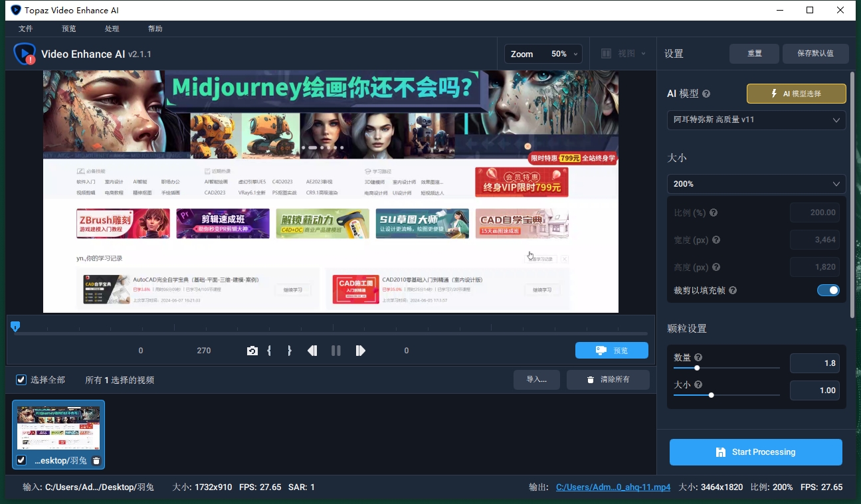Click the AI 模型选择 button
Viewport: 861px width, 504px height.
(797, 94)
